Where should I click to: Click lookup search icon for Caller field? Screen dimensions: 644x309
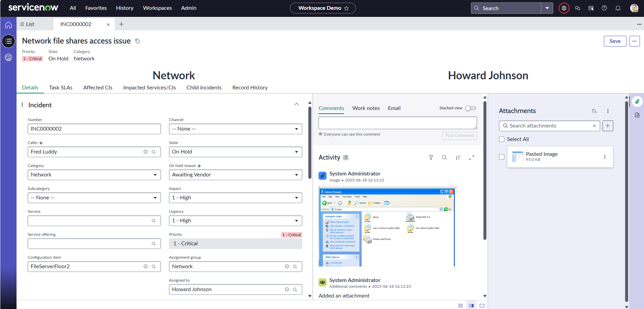click(x=153, y=152)
